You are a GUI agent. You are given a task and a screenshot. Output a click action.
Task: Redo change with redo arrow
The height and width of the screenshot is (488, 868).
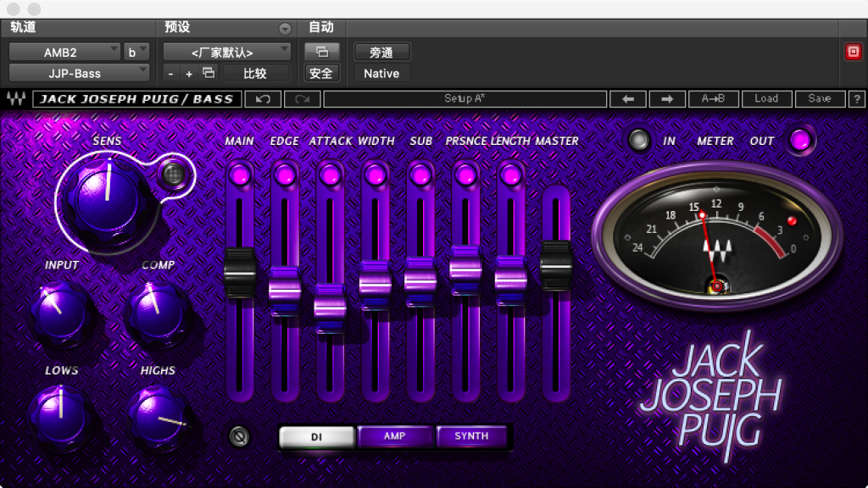point(302,99)
